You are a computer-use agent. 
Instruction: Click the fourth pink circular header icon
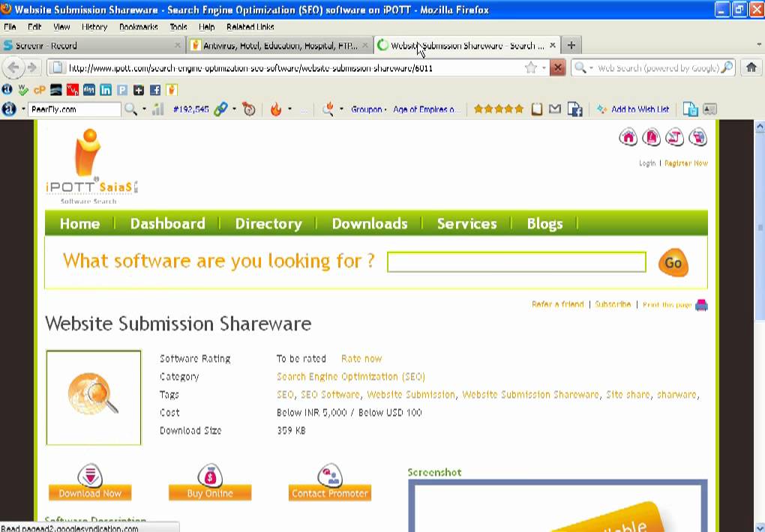(697, 138)
